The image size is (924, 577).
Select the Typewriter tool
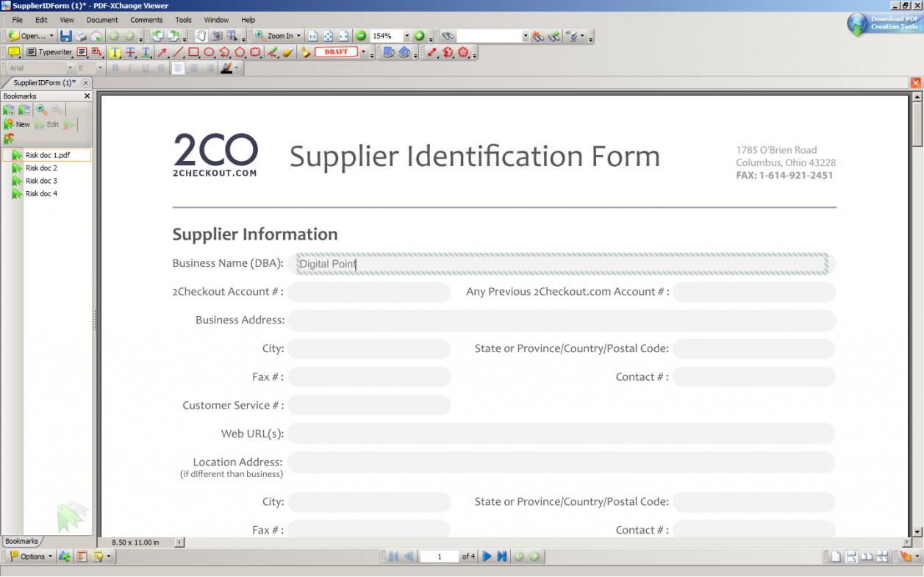(49, 52)
